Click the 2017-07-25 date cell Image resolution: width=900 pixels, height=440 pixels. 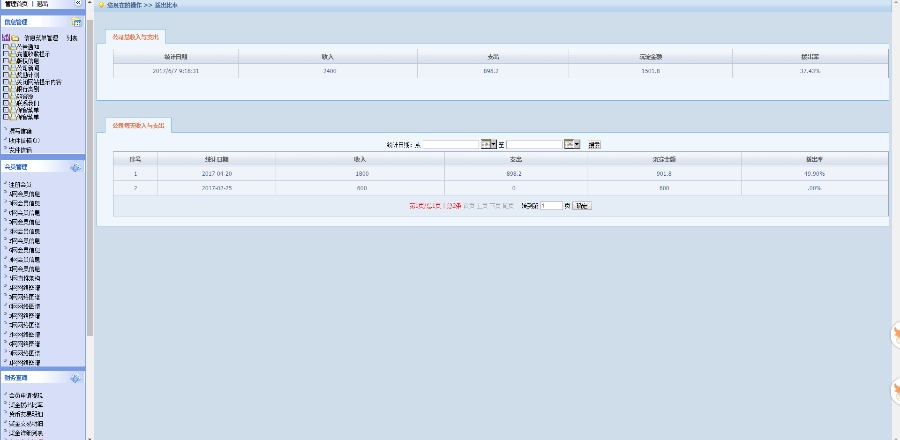coord(216,188)
